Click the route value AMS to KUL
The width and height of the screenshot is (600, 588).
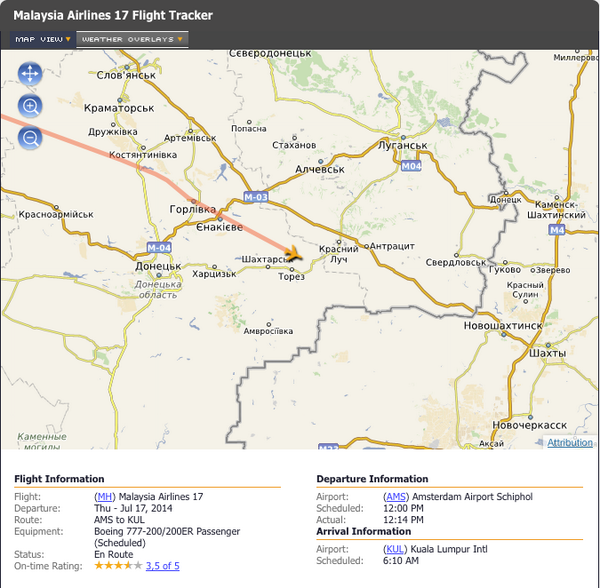click(119, 520)
